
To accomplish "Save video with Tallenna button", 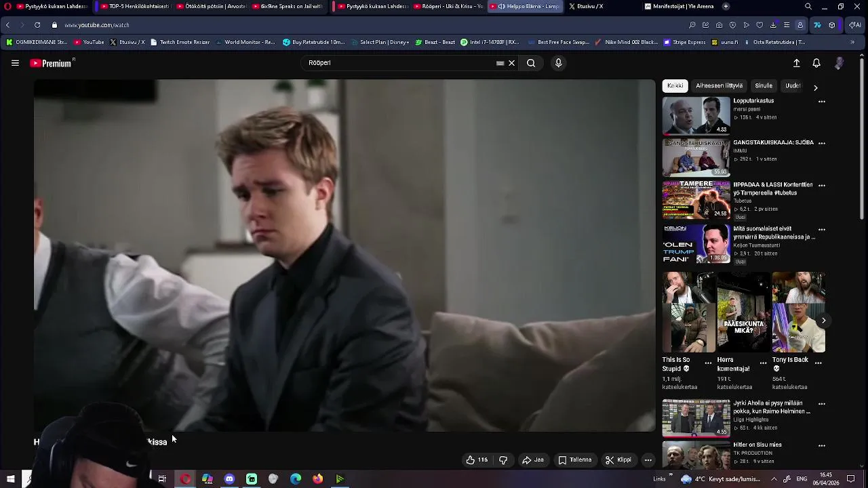I will 575,460.
